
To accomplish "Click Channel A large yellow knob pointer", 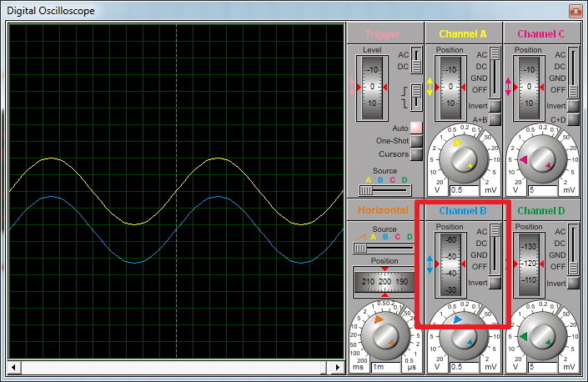I will click(x=457, y=143).
